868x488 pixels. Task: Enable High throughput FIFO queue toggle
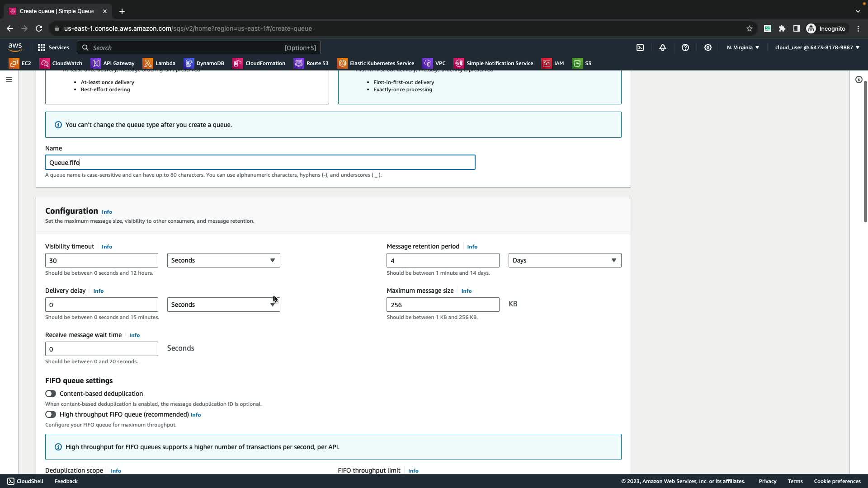coord(51,414)
